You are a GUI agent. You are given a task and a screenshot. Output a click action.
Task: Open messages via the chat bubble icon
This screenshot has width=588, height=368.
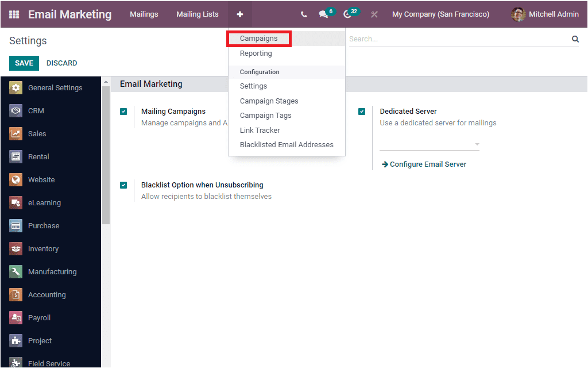(x=323, y=14)
